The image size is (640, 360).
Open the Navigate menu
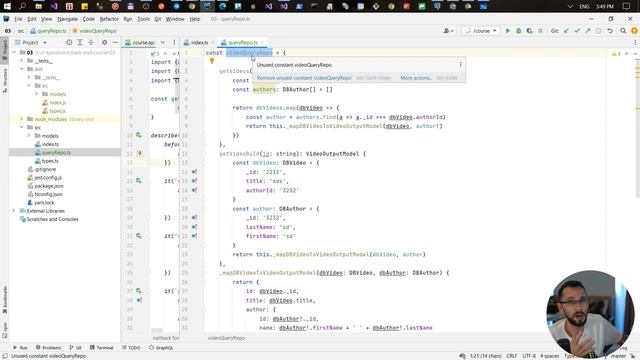tap(67, 19)
